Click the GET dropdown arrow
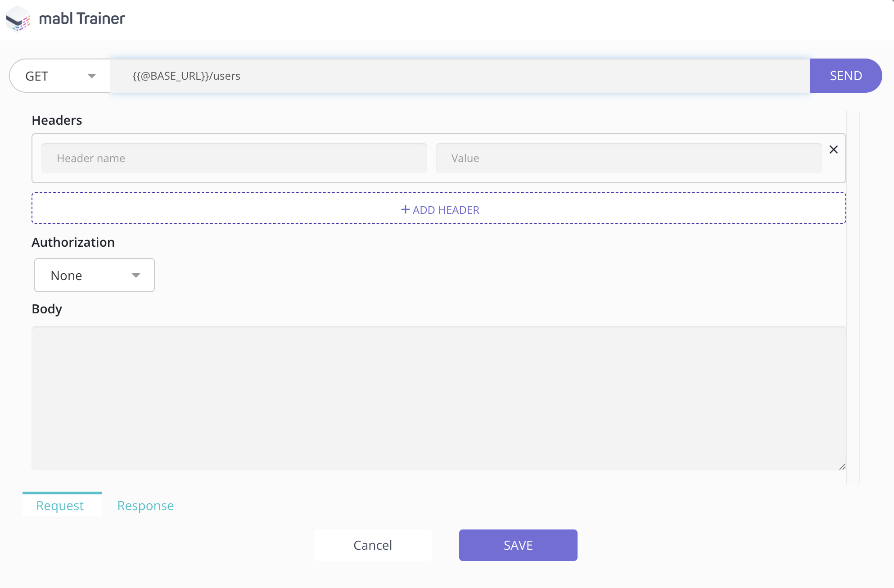The height and width of the screenshot is (588, 894). (x=91, y=76)
